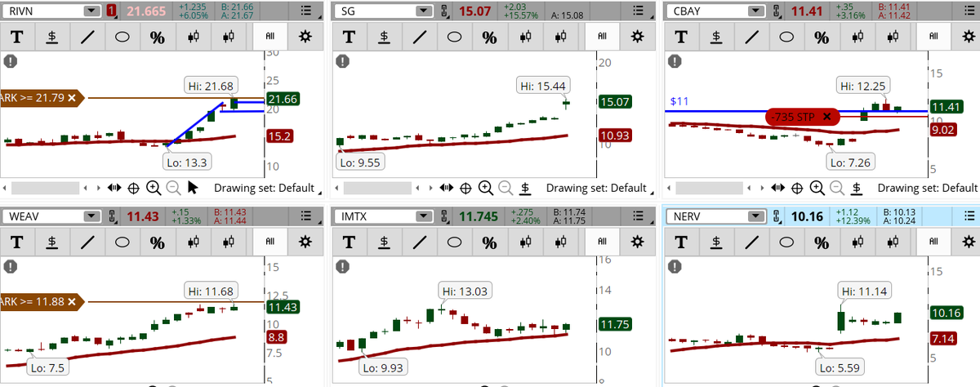The height and width of the screenshot is (387, 980).
Task: Toggle the All filter in NERV toolbar
Action: (x=934, y=242)
